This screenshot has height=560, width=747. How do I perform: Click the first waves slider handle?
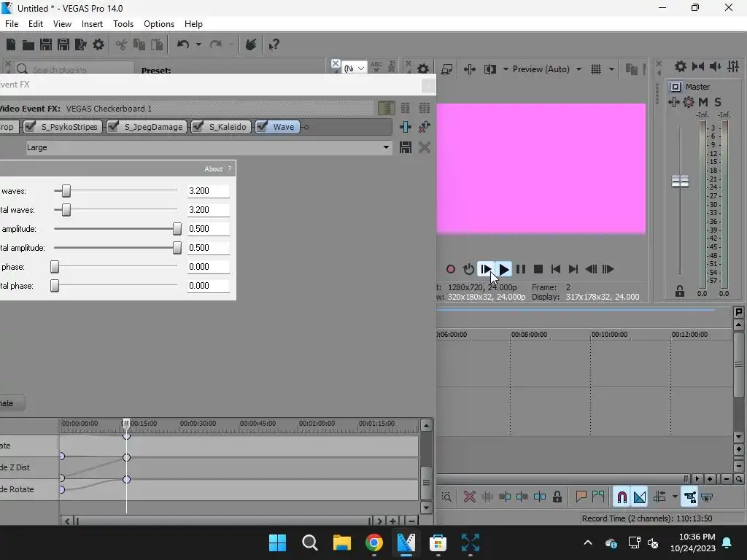[66, 191]
